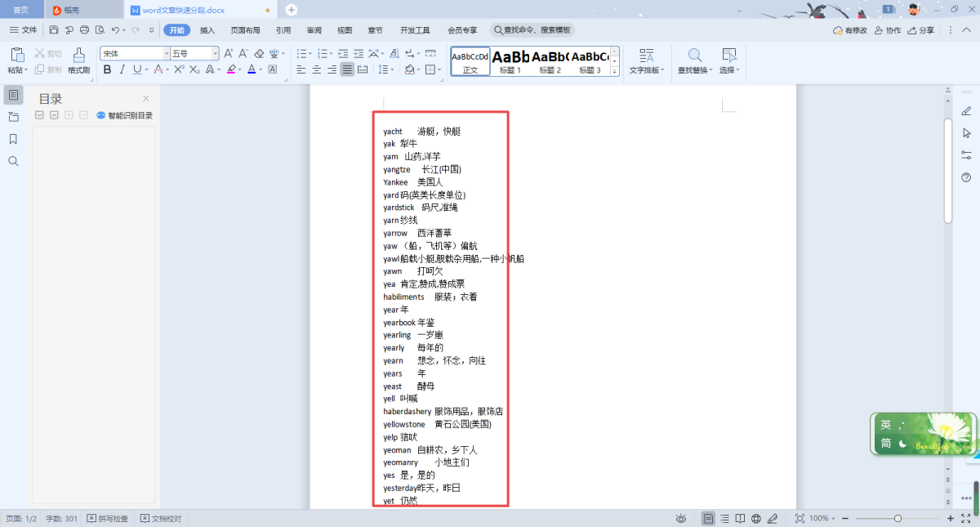Open the bookmark panel from left sidebar
This screenshot has width=980, height=527.
[13, 139]
